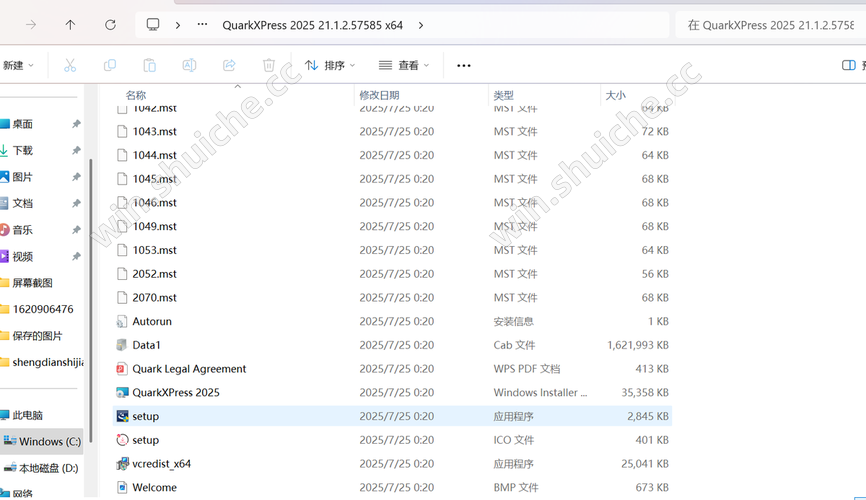
Task: Select the Quark Legal Agreement PDF
Action: tap(392, 369)
